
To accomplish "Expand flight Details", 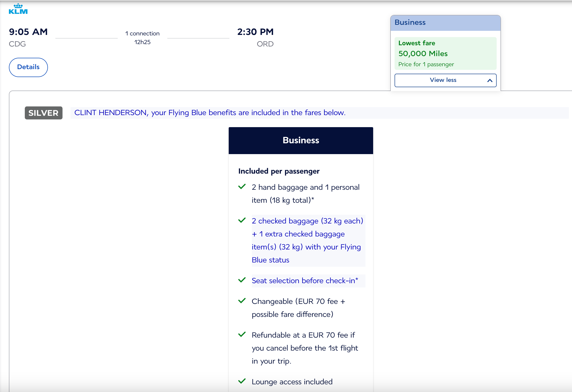I will pyautogui.click(x=28, y=67).
